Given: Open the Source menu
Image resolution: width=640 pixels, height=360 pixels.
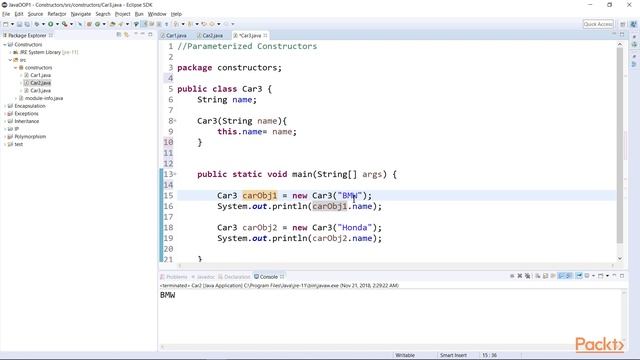Looking at the screenshot, I should [35, 14].
